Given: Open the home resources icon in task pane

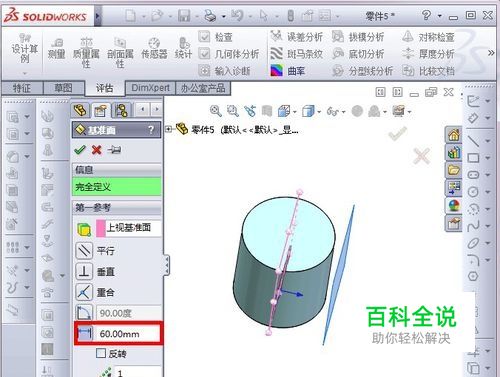Looking at the screenshot, I should 454,135.
